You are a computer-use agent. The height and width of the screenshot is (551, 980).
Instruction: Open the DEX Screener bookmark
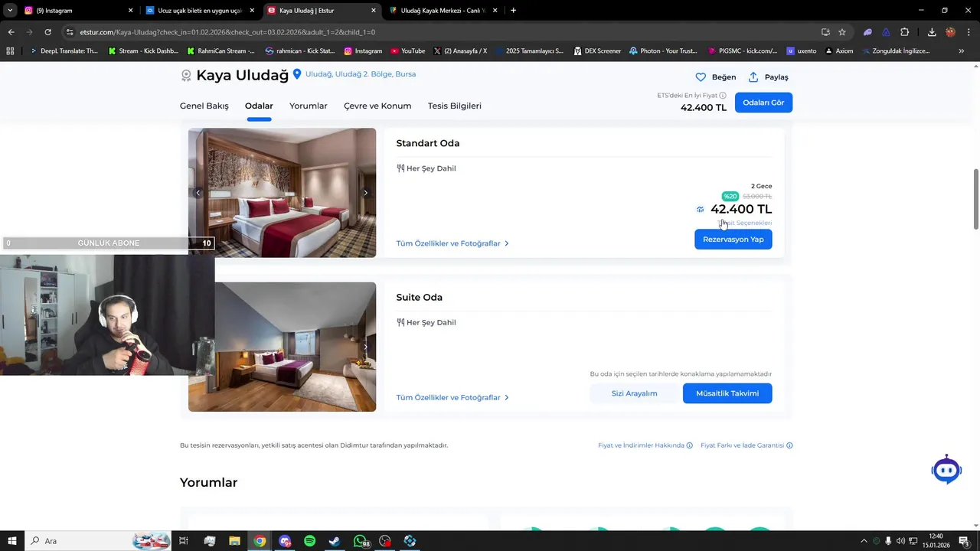[596, 51]
